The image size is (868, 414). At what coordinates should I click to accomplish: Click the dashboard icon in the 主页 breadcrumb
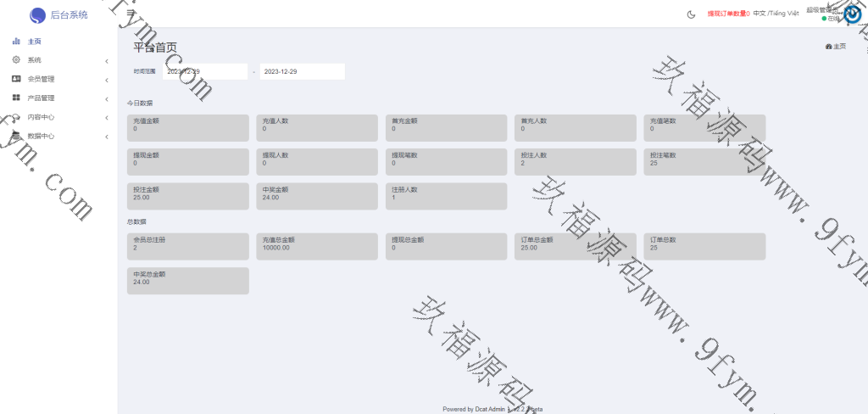(828, 47)
